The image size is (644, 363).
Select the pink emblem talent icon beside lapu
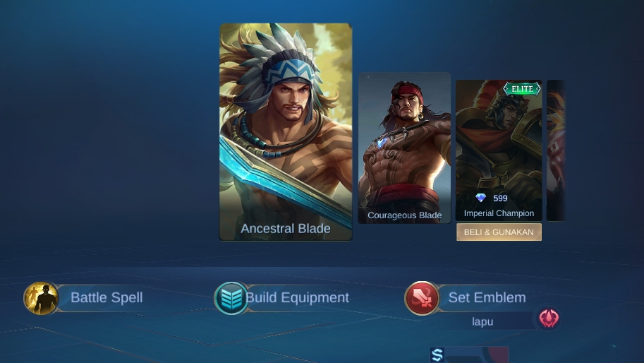549,319
